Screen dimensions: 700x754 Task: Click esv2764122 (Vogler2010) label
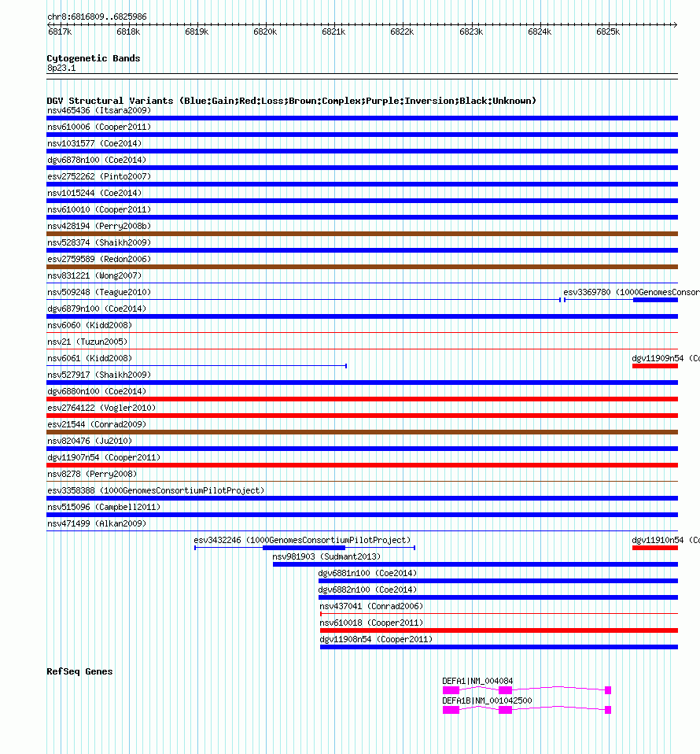click(x=101, y=408)
